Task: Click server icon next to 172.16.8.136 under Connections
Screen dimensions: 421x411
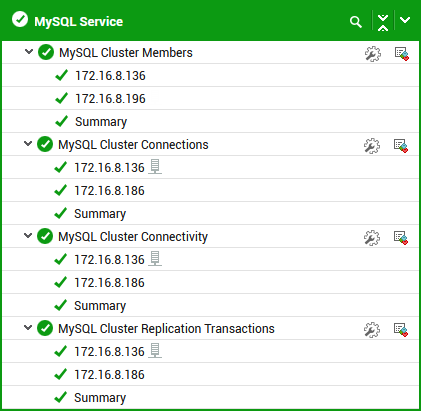Action: click(x=155, y=167)
